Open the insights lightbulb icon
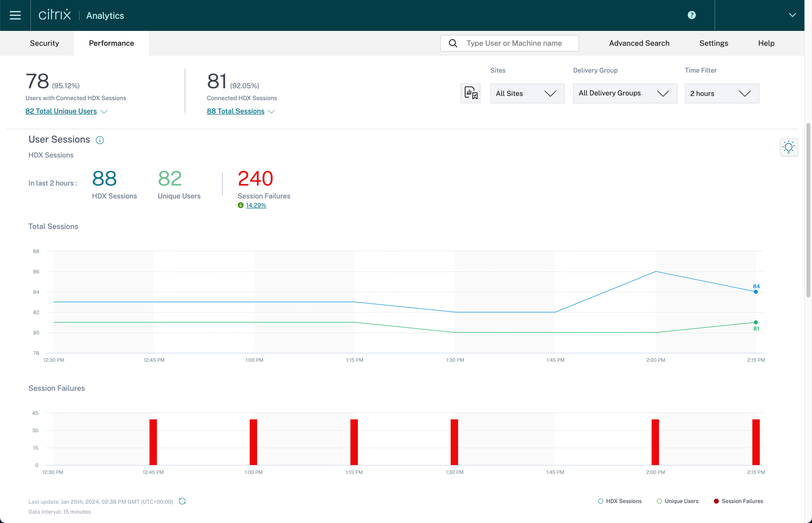This screenshot has height=523, width=812. [x=788, y=147]
